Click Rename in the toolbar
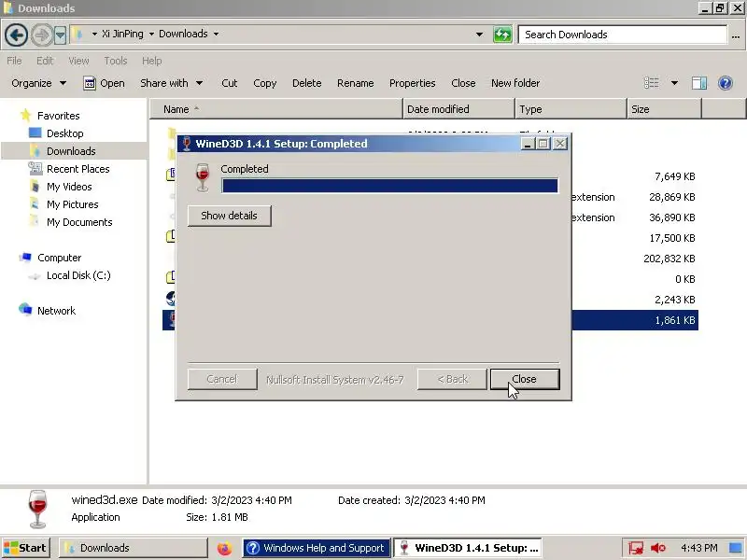The height and width of the screenshot is (560, 747). point(356,83)
